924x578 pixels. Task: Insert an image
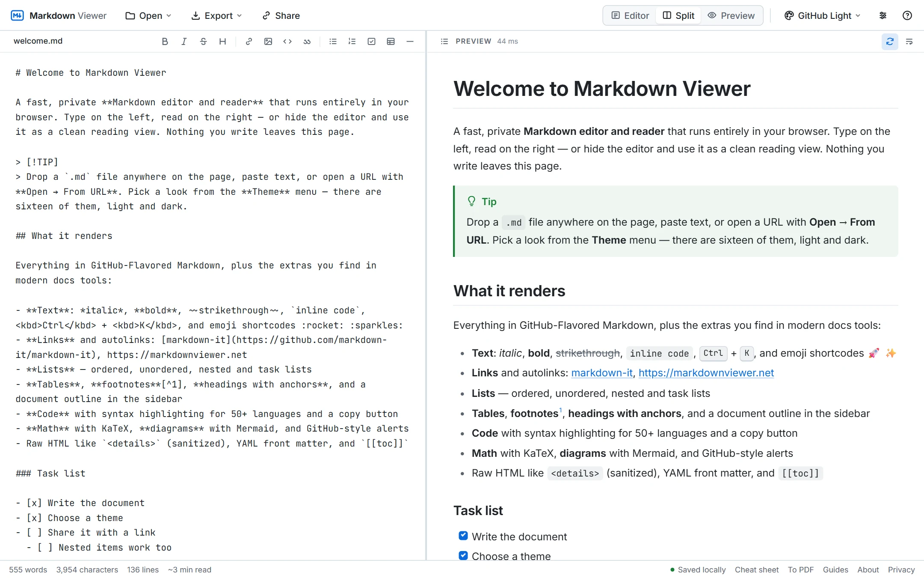tap(268, 42)
